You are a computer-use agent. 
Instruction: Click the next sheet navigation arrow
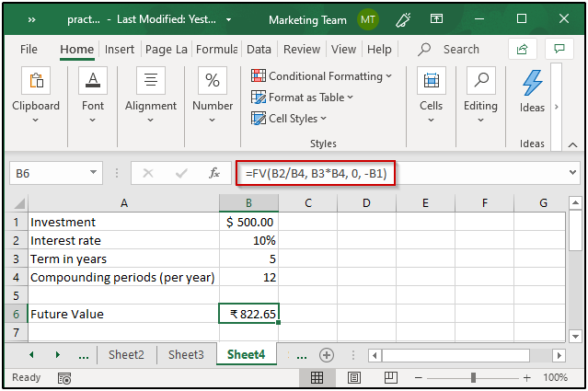(57, 354)
